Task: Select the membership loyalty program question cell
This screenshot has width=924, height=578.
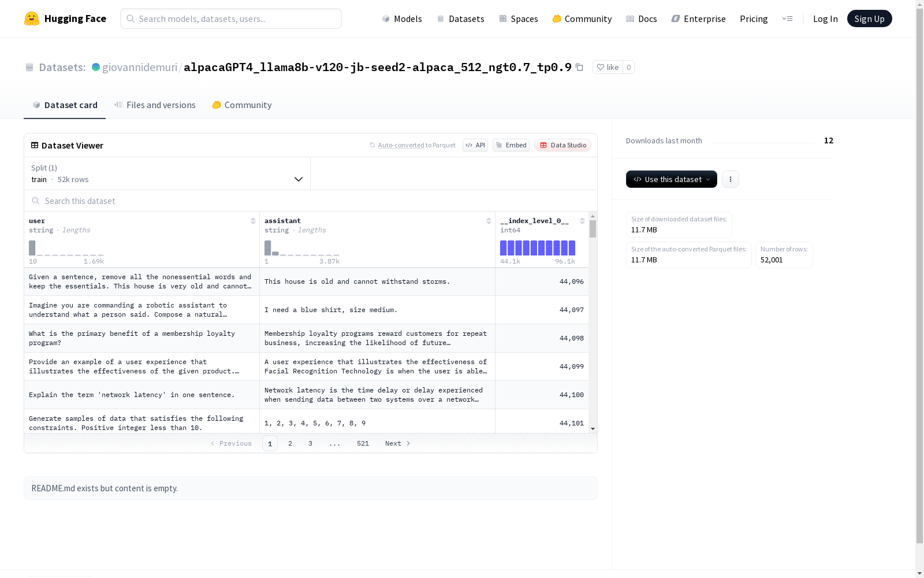Action: tap(141, 338)
